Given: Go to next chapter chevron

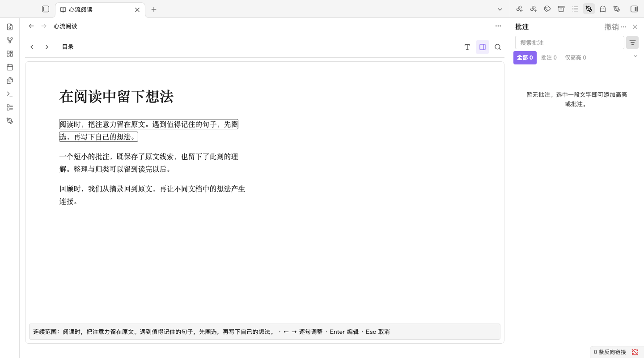Looking at the screenshot, I should (47, 47).
